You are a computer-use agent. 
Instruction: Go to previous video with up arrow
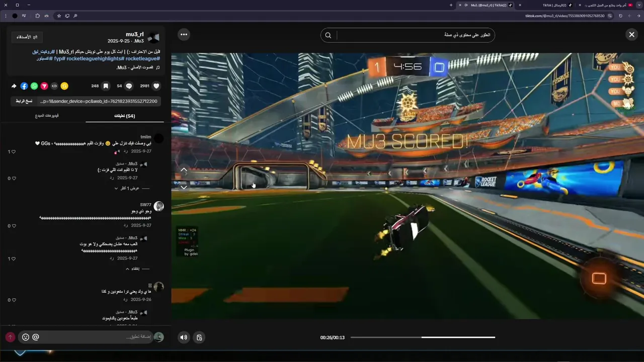coord(184,170)
